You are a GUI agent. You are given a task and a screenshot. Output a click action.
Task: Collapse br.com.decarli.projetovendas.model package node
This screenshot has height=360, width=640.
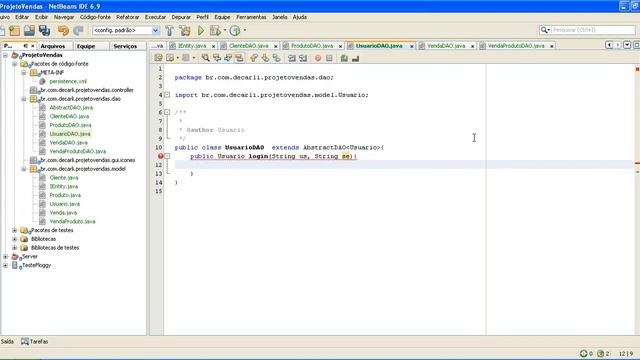pyautogui.click(x=24, y=169)
